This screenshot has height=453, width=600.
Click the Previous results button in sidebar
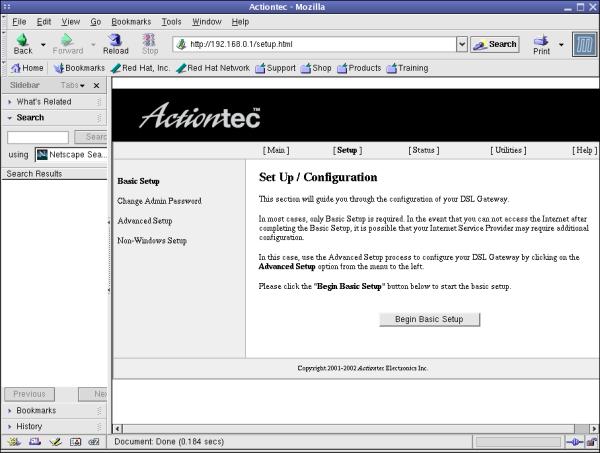(29, 394)
